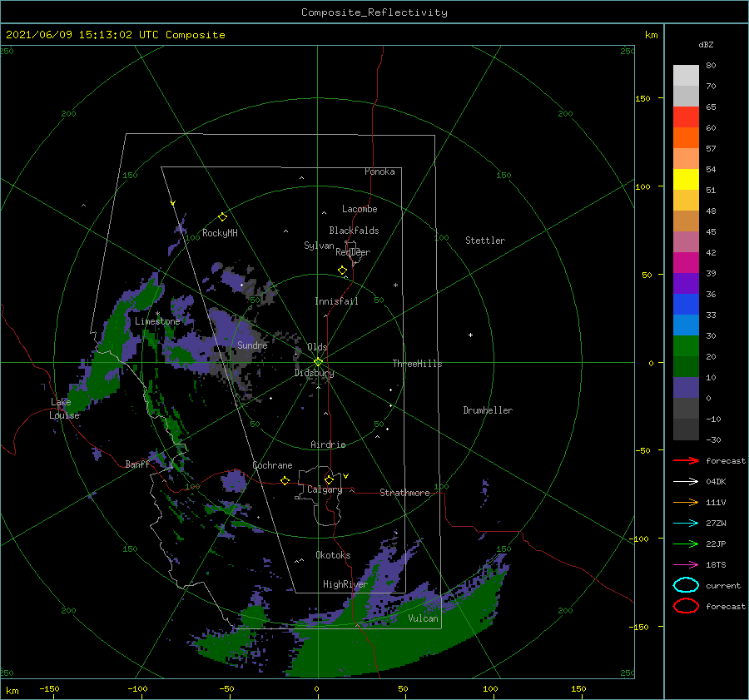Click the current legend text
This screenshot has width=749, height=700.
click(x=722, y=586)
